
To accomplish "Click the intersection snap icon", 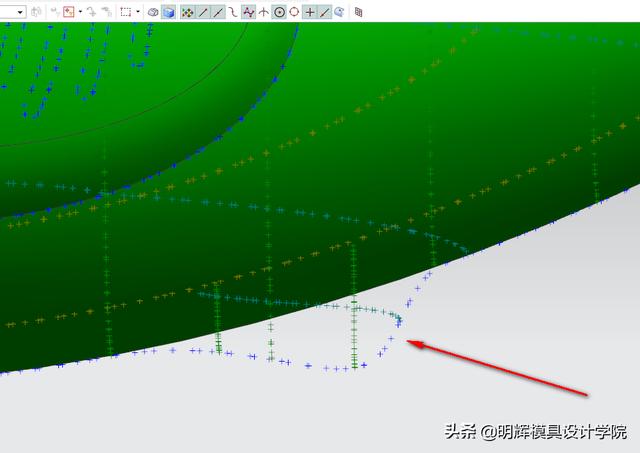I will click(x=264, y=12).
